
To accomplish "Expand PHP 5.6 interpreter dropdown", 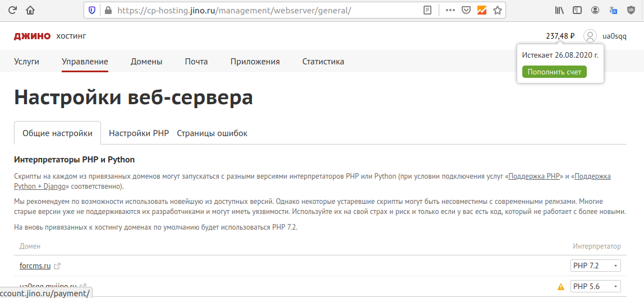I will pos(596,286).
